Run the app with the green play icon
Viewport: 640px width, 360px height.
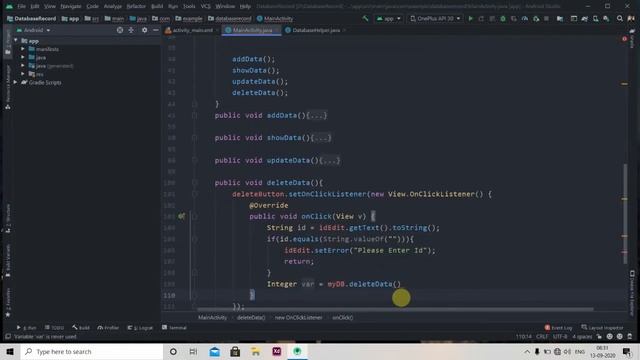(x=470, y=18)
